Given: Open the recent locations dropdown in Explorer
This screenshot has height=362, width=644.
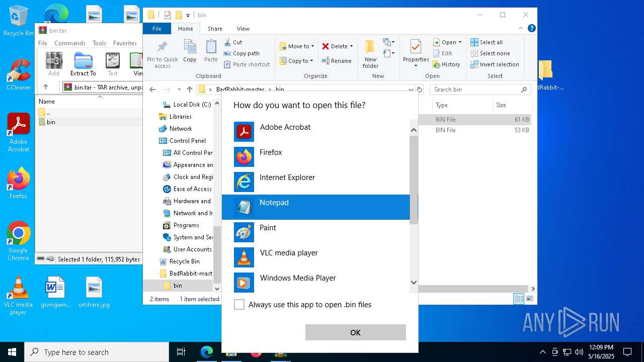Looking at the screenshot, I should [x=179, y=89].
